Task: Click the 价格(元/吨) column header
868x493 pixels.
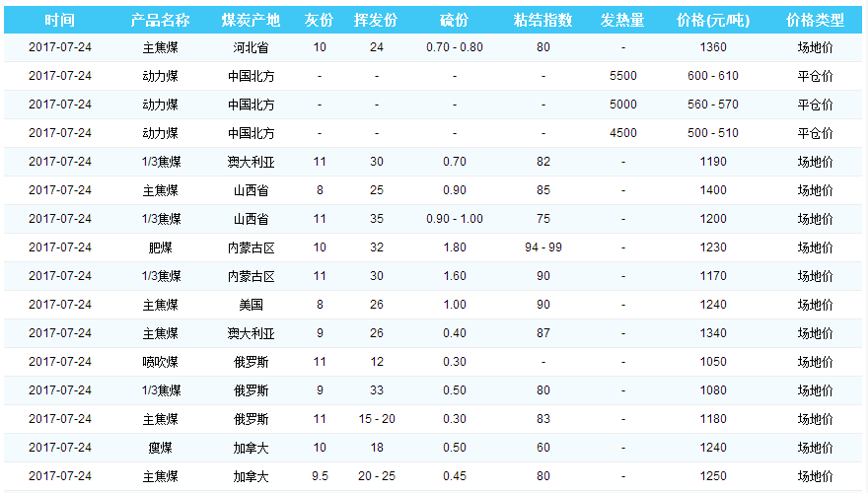Action: pyautogui.click(x=713, y=21)
